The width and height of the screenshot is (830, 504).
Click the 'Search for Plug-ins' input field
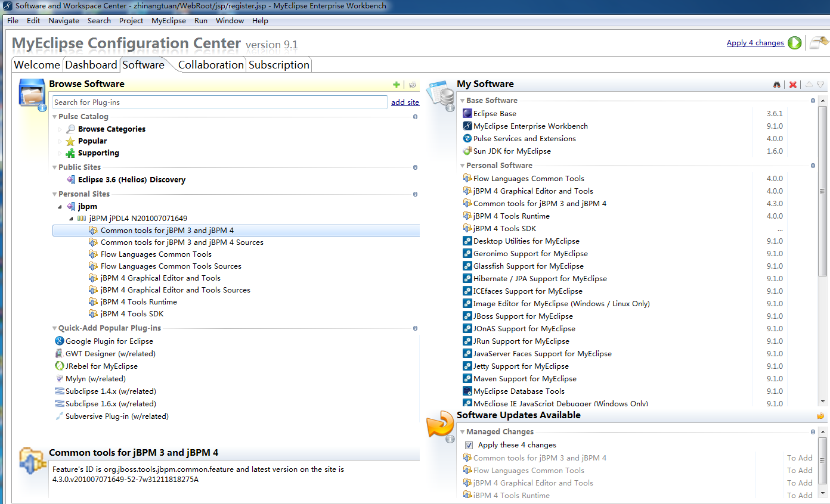(219, 102)
